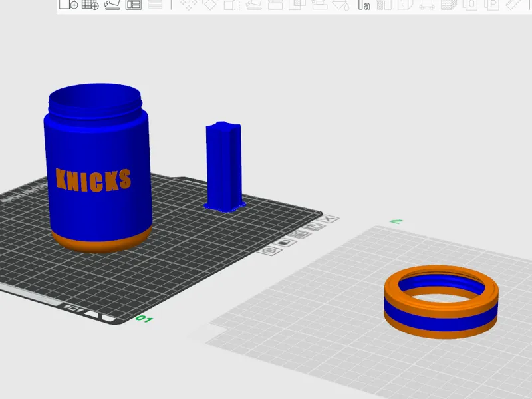Image resolution: width=532 pixels, height=399 pixels.
Task: Click the Auto orient toolbar icon
Action: (x=112, y=5)
